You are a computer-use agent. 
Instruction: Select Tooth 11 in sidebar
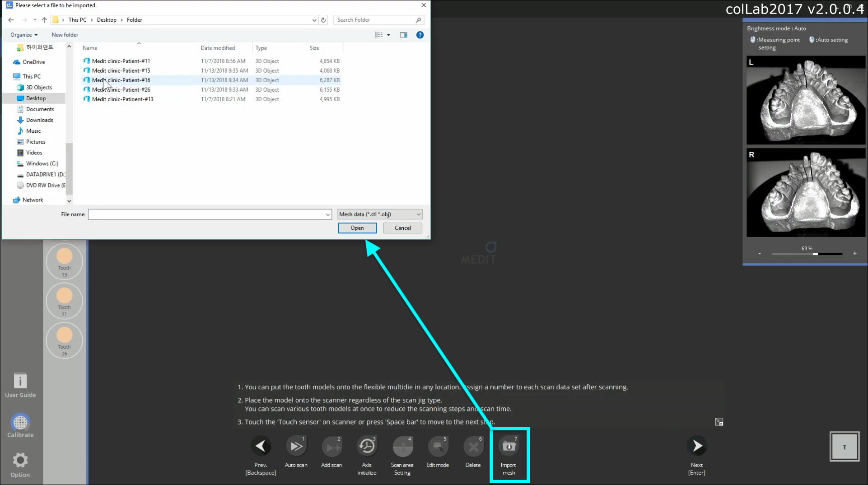pyautogui.click(x=64, y=301)
